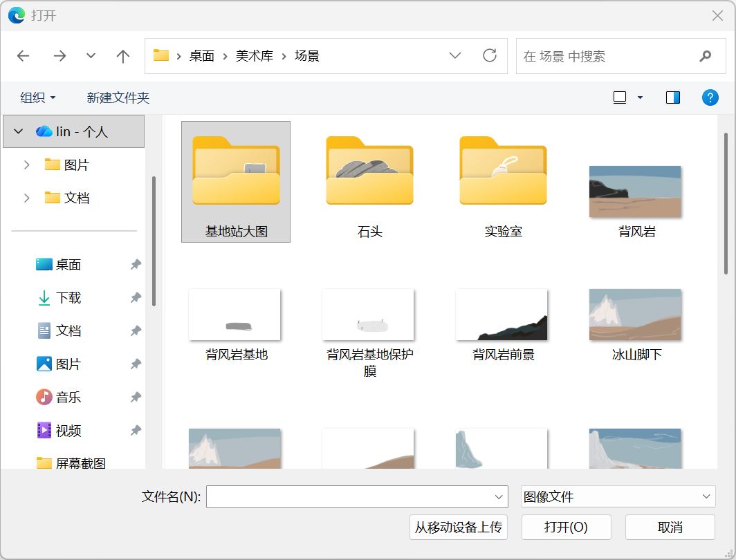The height and width of the screenshot is (560, 736).
Task: Select 桌面 in the address breadcrumb
Action: [202, 56]
